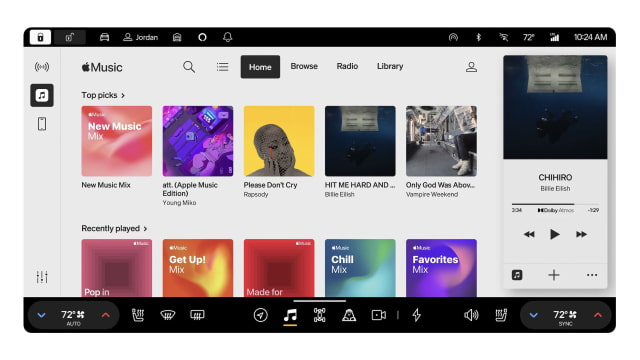640x360 pixels.
Task: Tap the cellular signal bars icon
Action: (x=554, y=37)
